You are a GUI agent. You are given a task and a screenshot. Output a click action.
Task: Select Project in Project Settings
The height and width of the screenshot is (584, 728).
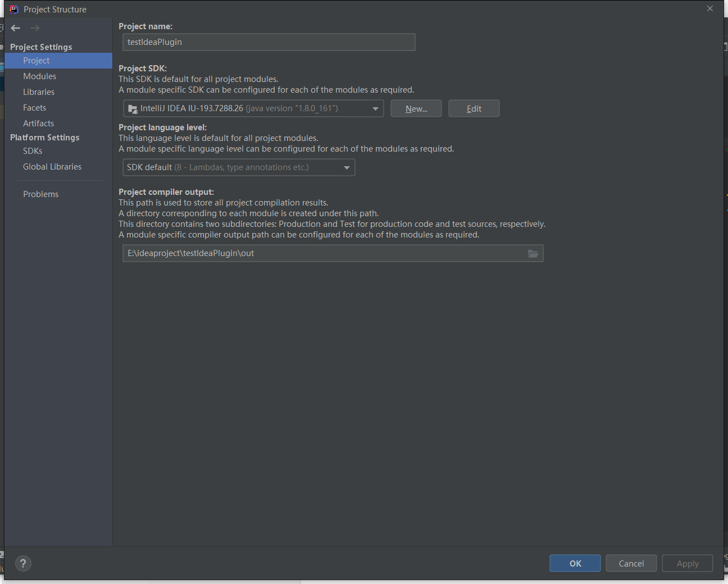tap(58, 61)
